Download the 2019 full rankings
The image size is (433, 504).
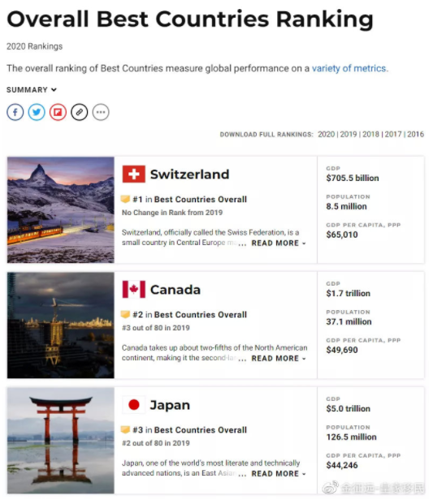[x=349, y=135]
